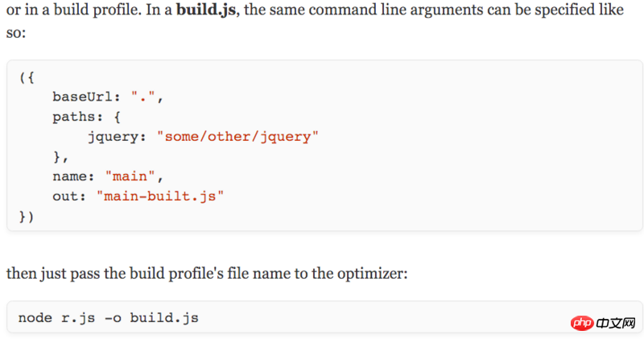This screenshot has width=644, height=339.
Task: Click the 中文网 text beside the php logo
Action: 617,323
